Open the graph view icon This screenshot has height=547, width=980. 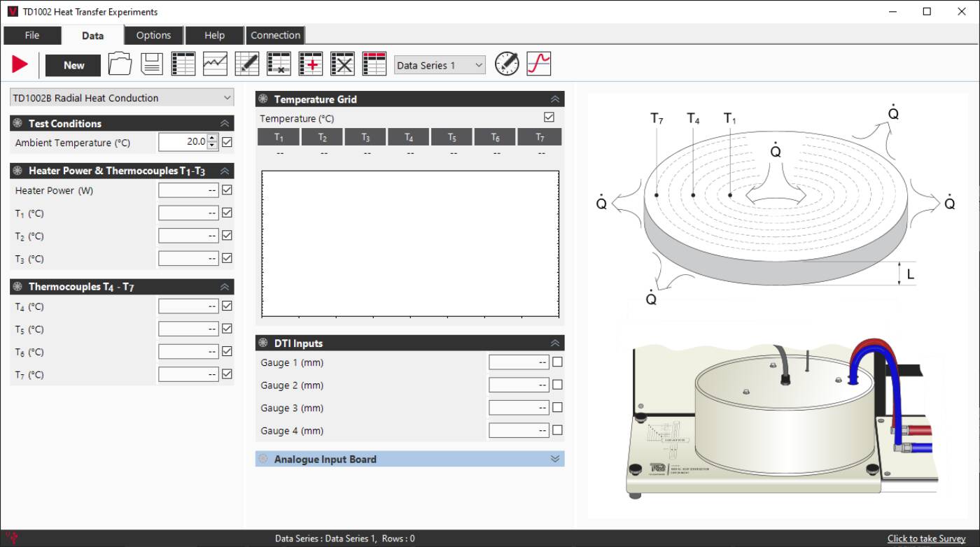214,64
